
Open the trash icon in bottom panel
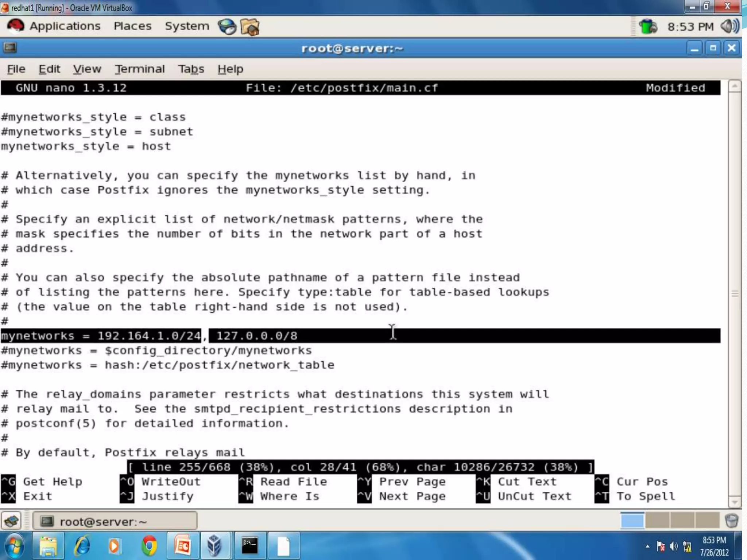click(731, 521)
